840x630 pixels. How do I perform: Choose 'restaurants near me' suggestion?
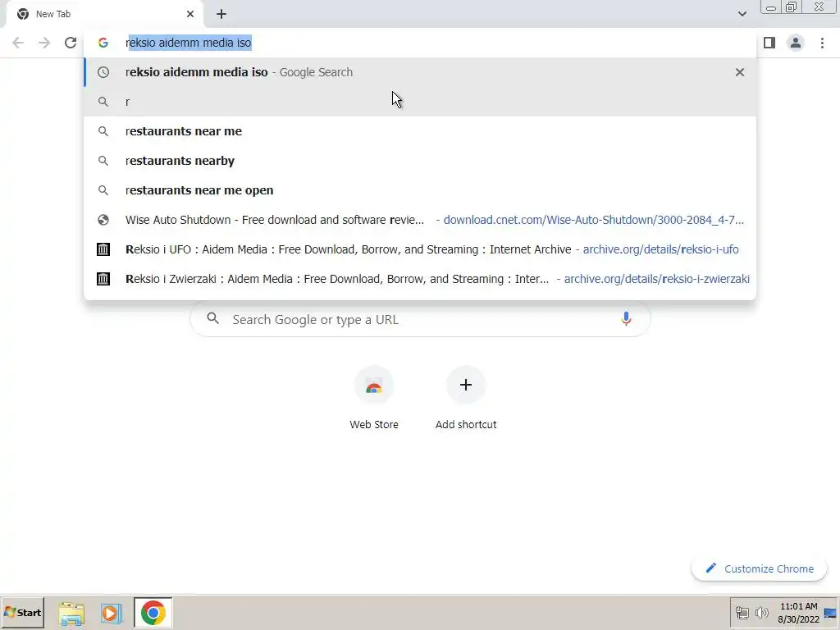pyautogui.click(x=420, y=131)
